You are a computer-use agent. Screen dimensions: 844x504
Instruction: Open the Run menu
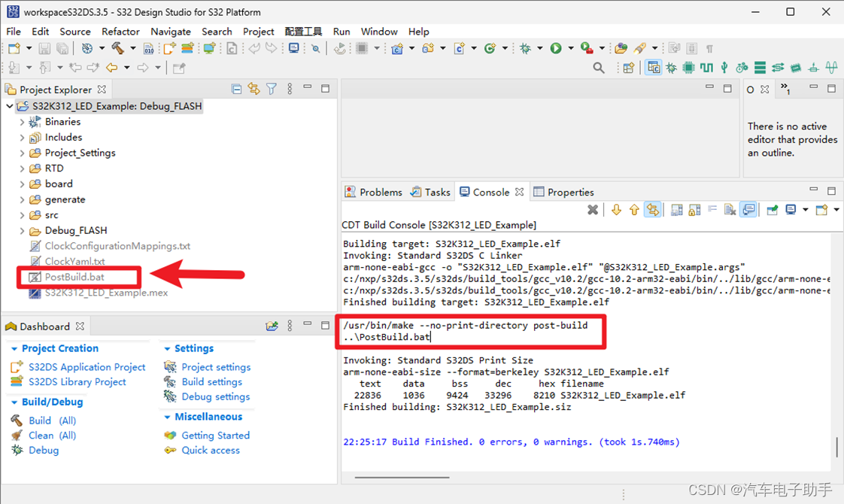click(x=342, y=32)
